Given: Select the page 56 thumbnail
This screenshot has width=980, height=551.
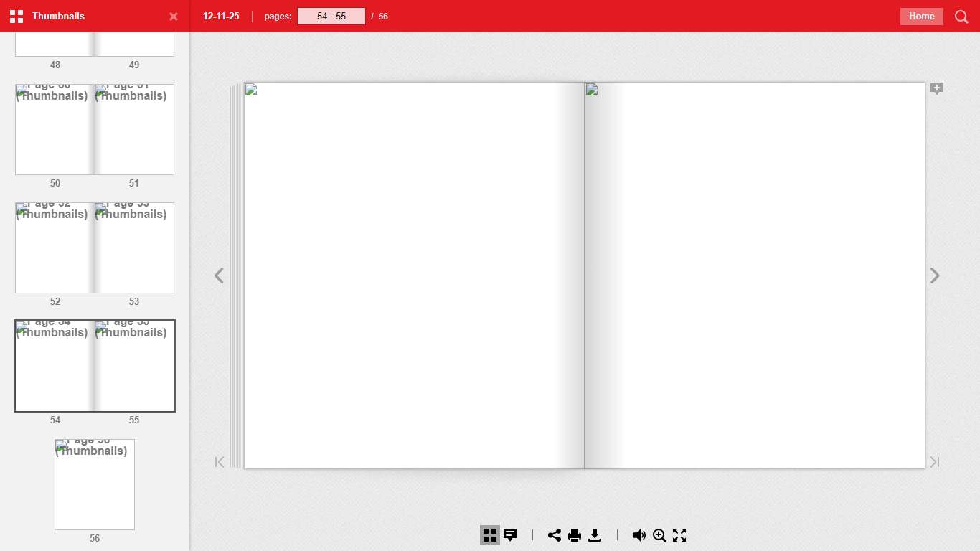Looking at the screenshot, I should [x=95, y=485].
